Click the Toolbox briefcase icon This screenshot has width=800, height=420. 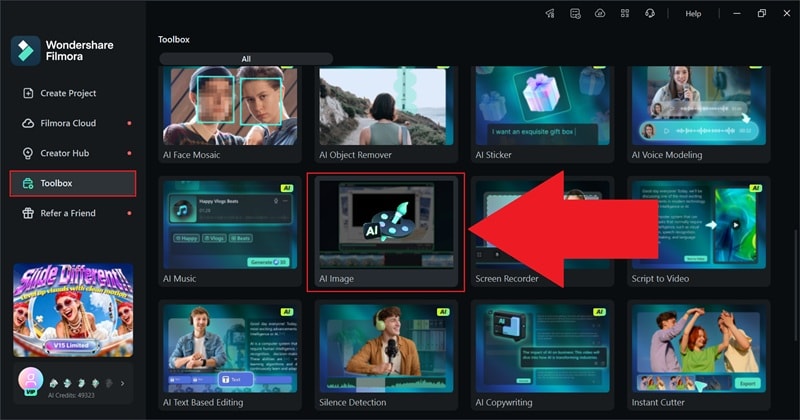coord(28,183)
